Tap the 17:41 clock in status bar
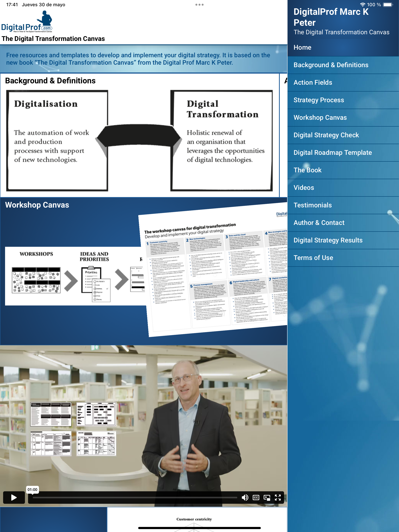399x532 pixels. point(12,4)
